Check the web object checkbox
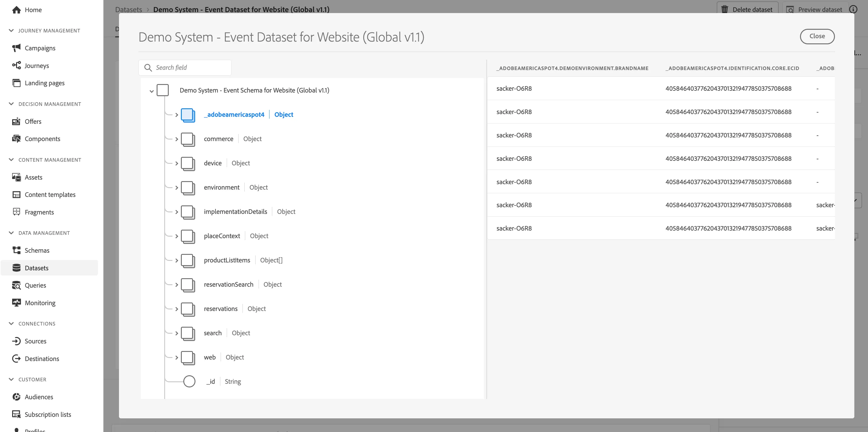This screenshot has width=868, height=432. pos(188,358)
